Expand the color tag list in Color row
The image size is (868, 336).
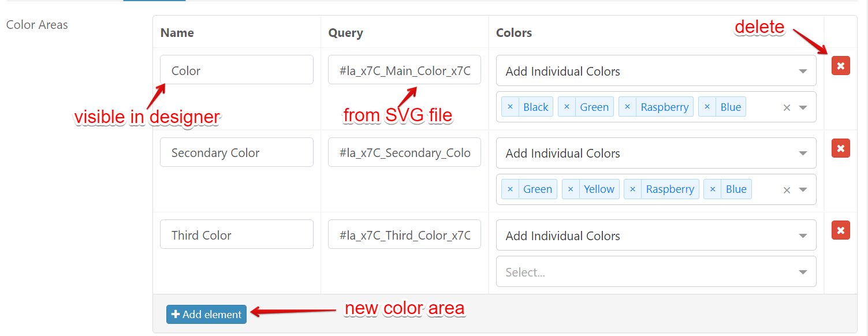803,107
